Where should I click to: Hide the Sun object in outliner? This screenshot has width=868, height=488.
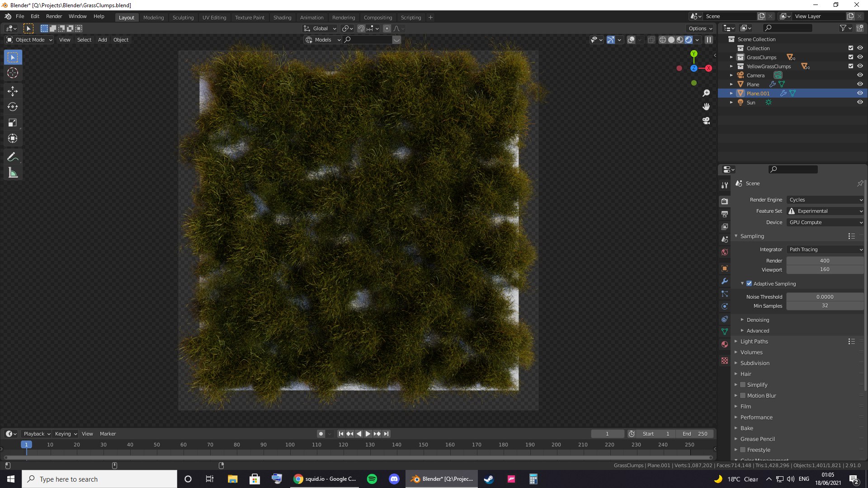click(x=860, y=102)
